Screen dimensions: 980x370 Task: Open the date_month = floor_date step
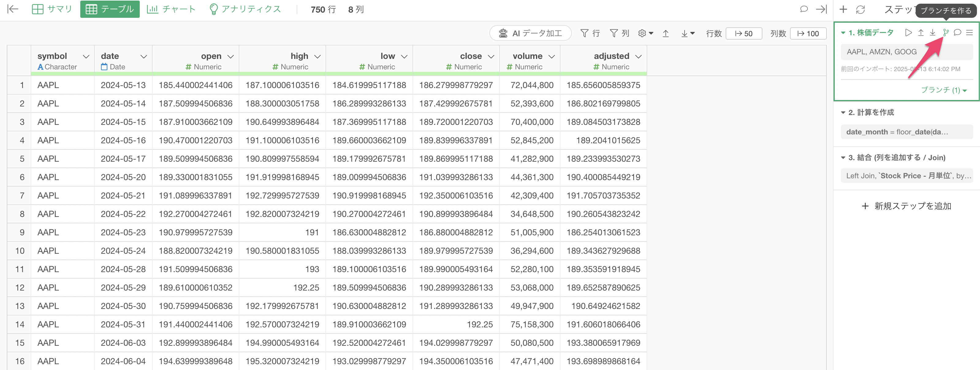(906, 132)
